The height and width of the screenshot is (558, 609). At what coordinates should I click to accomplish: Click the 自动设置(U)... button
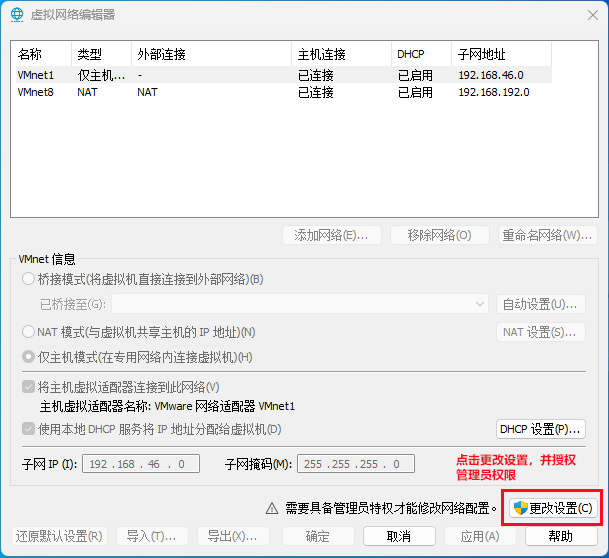click(x=541, y=304)
